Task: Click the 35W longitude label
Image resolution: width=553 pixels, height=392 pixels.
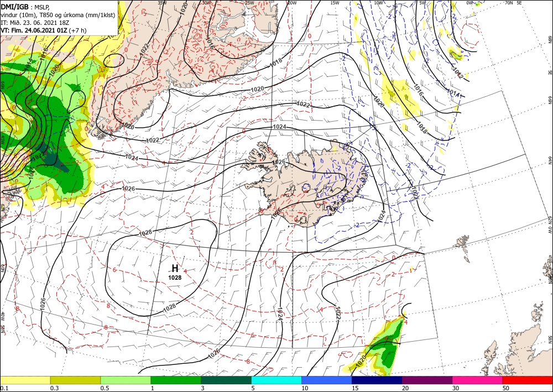Action: coord(162,3)
